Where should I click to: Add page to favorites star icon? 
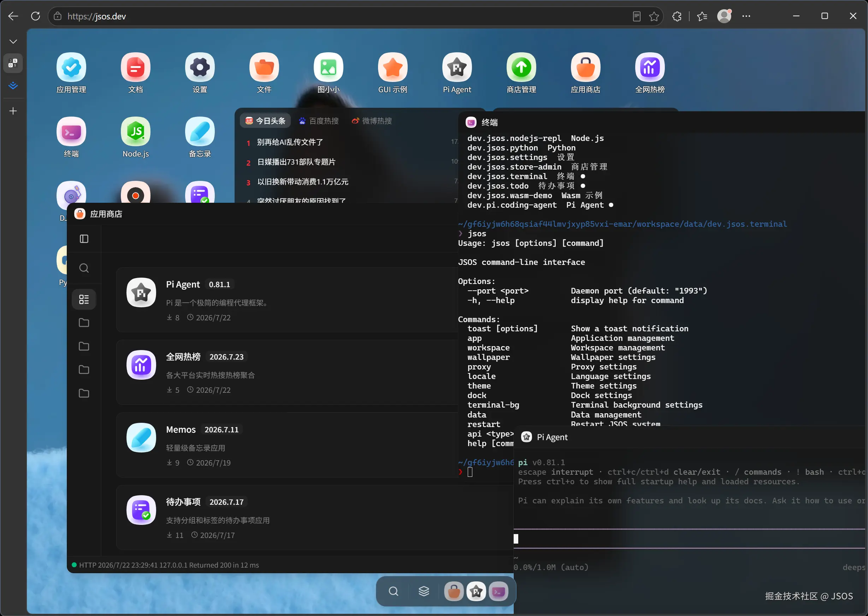point(654,16)
